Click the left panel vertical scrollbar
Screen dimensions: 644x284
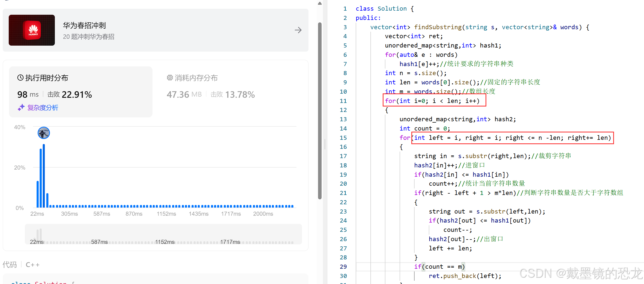(x=320, y=111)
